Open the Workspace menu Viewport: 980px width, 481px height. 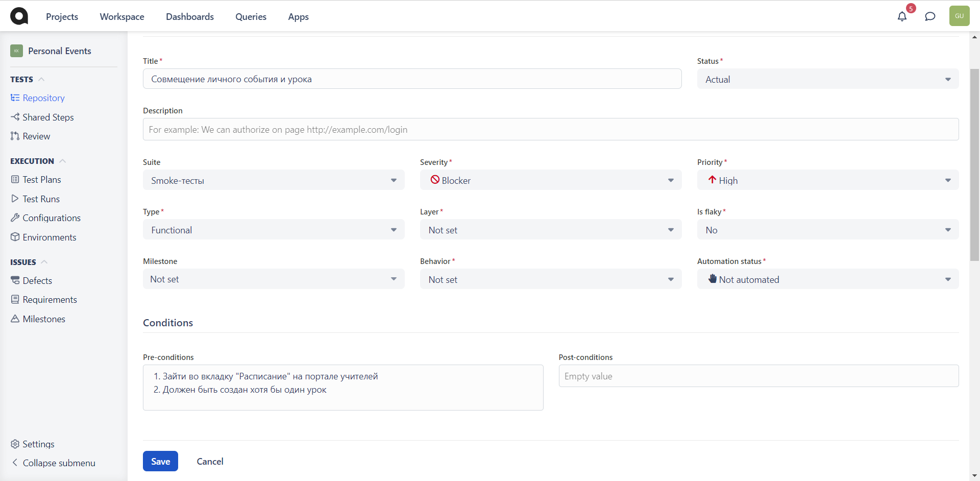click(122, 16)
